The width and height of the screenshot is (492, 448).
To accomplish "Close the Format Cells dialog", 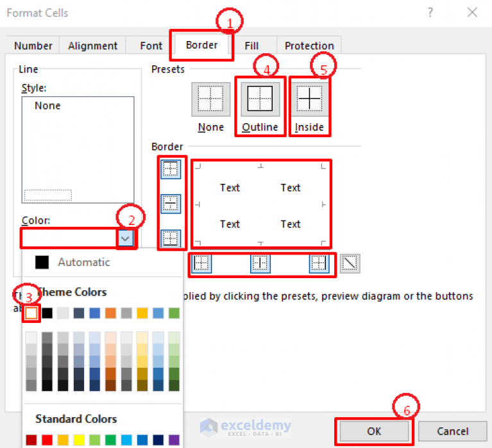I will pyautogui.click(x=472, y=13).
